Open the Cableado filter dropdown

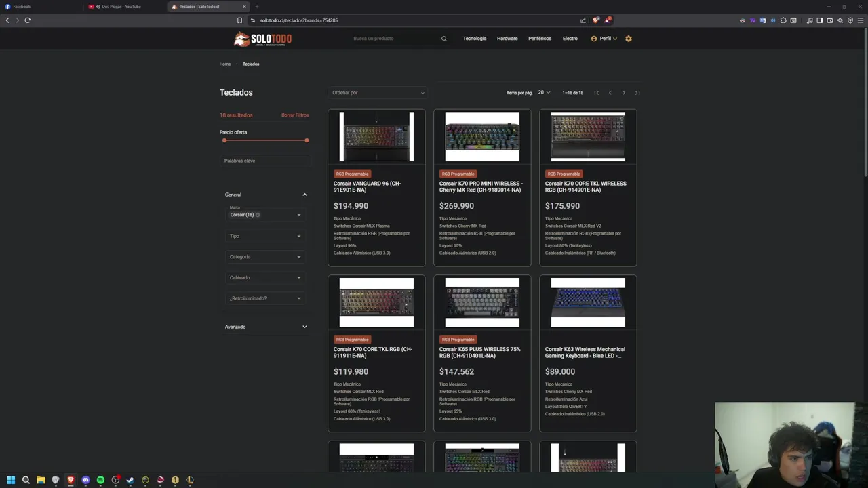click(265, 278)
